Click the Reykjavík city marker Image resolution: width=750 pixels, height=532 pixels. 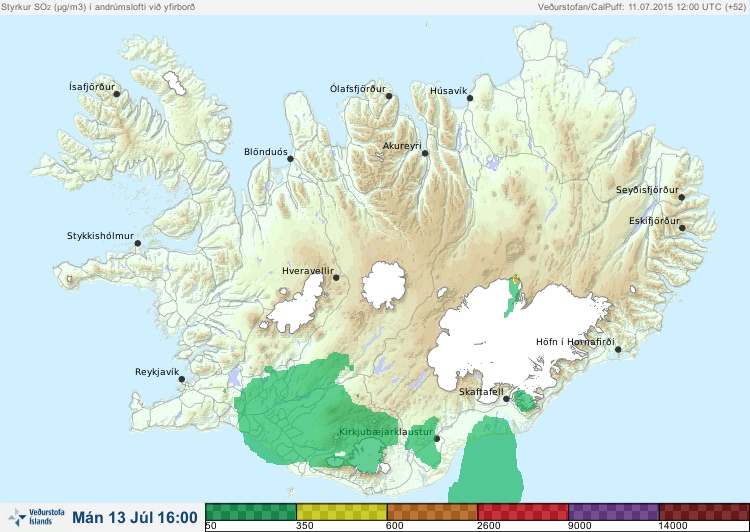pyautogui.click(x=182, y=379)
